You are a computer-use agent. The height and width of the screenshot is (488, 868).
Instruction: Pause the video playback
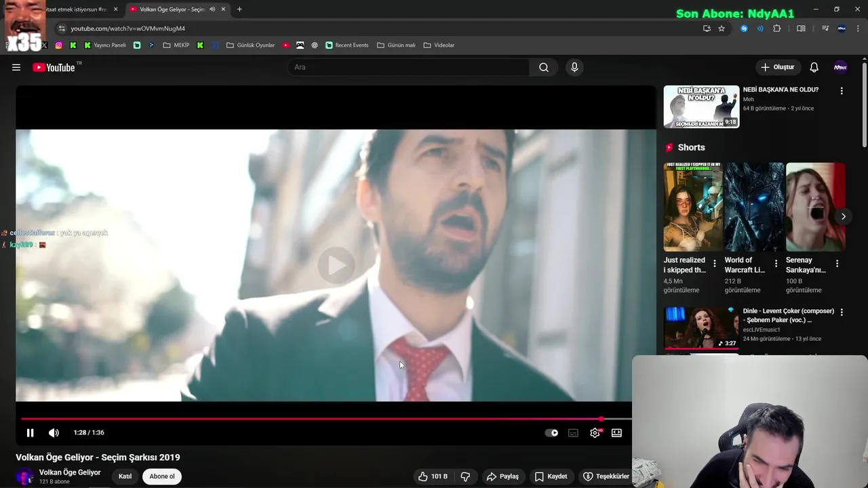pos(30,432)
